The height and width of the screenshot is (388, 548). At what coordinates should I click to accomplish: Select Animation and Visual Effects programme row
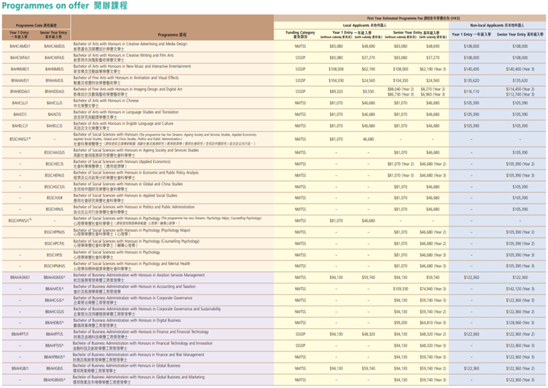pos(274,80)
